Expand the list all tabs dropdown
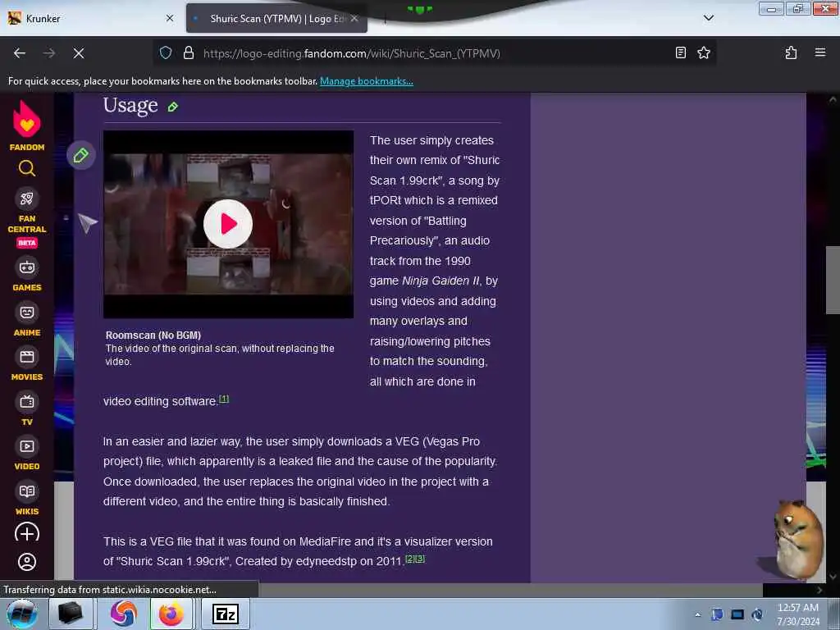The height and width of the screenshot is (630, 840). 708,18
